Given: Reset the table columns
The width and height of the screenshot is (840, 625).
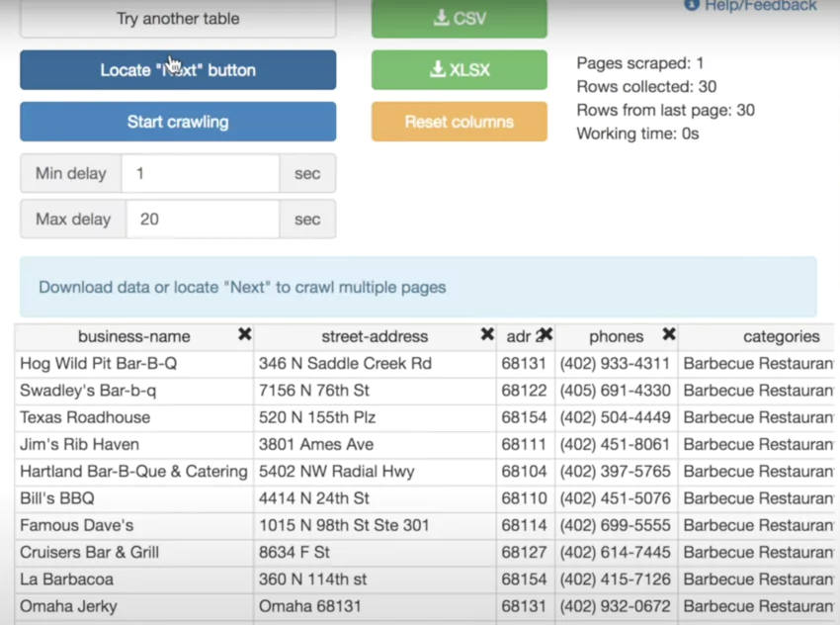Looking at the screenshot, I should tap(459, 121).
